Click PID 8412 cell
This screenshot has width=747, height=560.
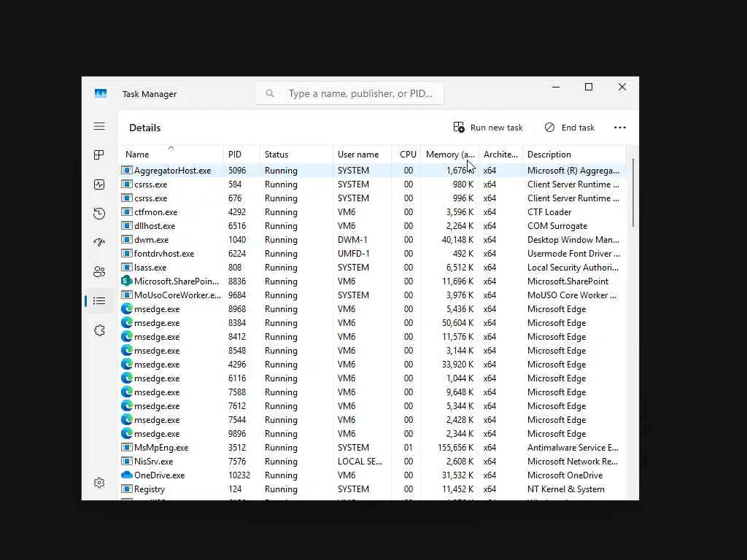237,336
